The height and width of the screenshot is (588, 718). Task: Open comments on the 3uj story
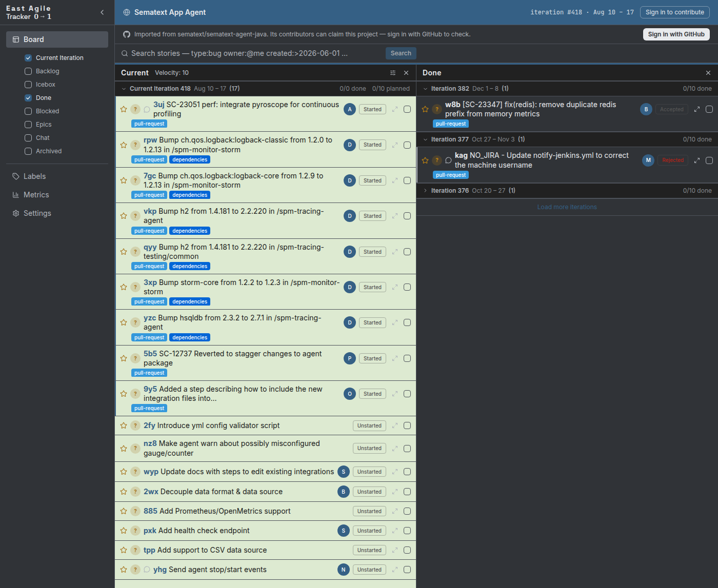[147, 109]
